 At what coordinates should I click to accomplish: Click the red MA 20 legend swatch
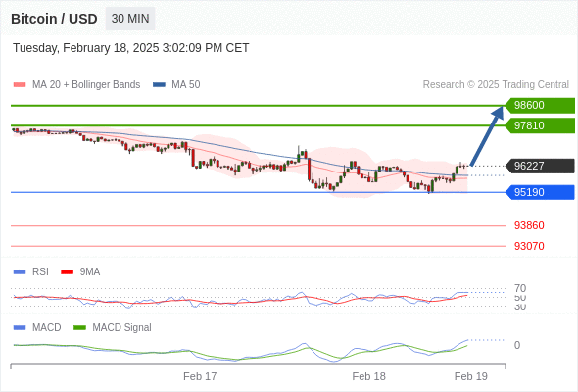20,85
